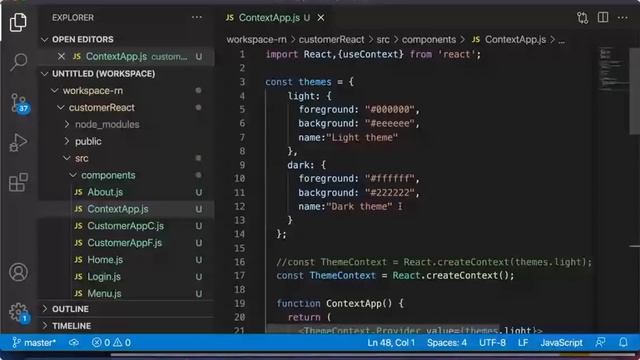The width and height of the screenshot is (640, 360).
Task: Open the Search view in activity bar
Action: click(18, 62)
